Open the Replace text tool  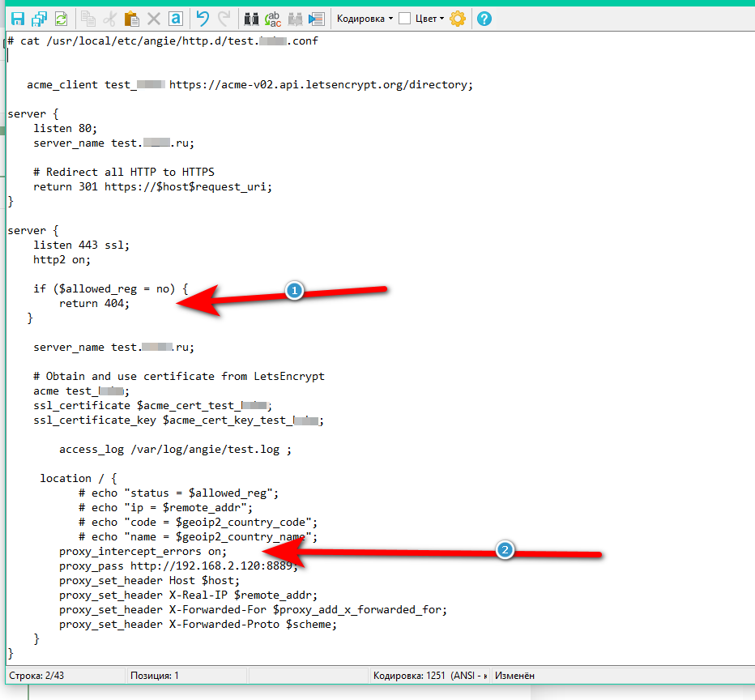[x=274, y=19]
